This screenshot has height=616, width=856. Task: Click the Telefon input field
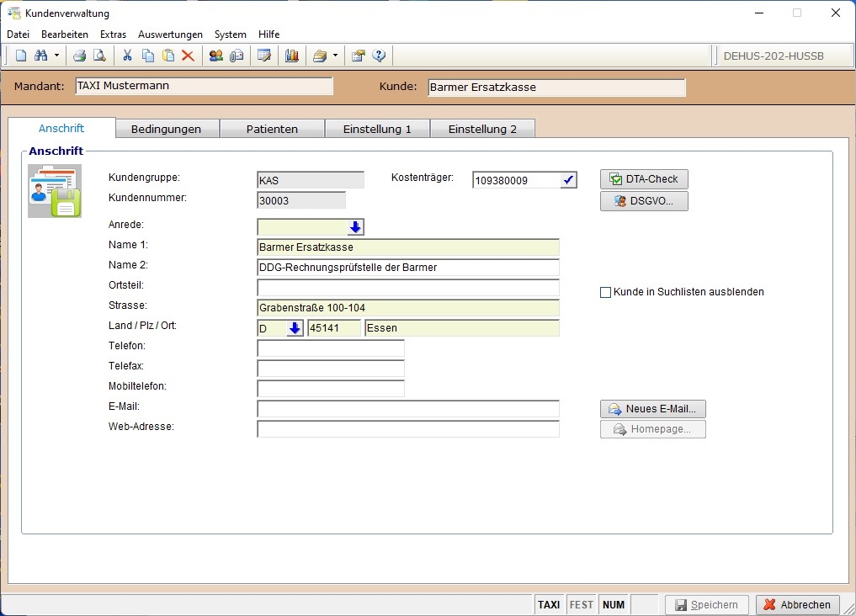(x=331, y=348)
